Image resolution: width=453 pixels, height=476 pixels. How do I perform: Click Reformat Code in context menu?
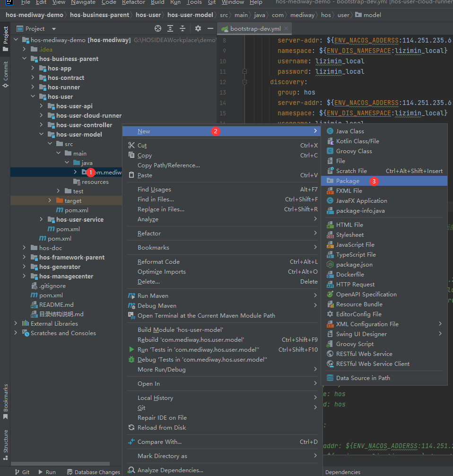[158, 262]
